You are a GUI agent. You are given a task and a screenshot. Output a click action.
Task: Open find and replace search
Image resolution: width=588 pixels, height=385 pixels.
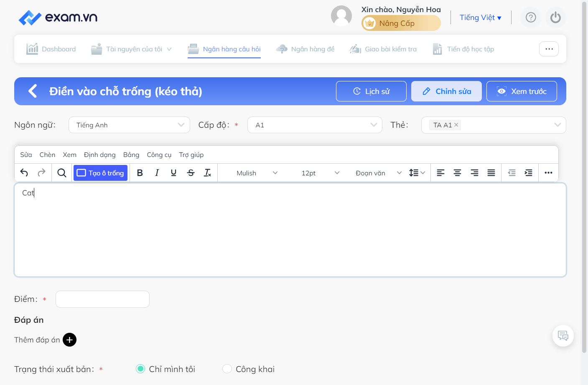point(62,173)
